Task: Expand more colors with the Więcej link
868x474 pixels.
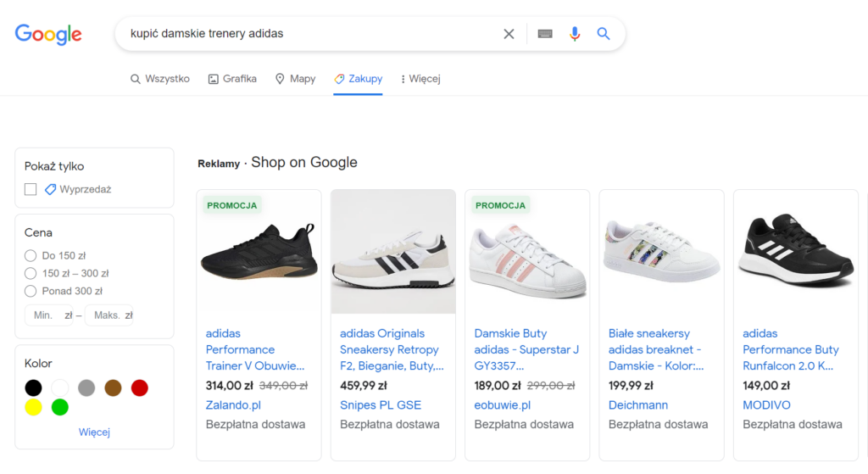Action: pyautogui.click(x=94, y=432)
